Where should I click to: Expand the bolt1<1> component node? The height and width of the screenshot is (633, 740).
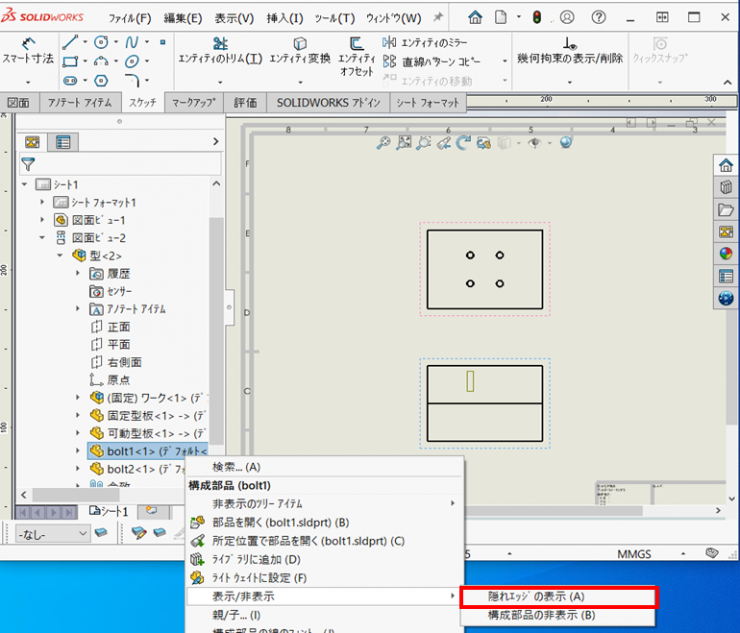78,451
